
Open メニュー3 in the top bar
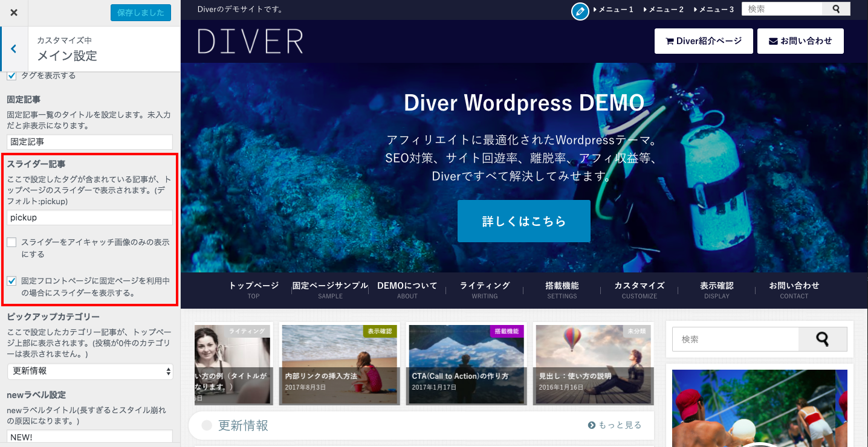pyautogui.click(x=714, y=10)
